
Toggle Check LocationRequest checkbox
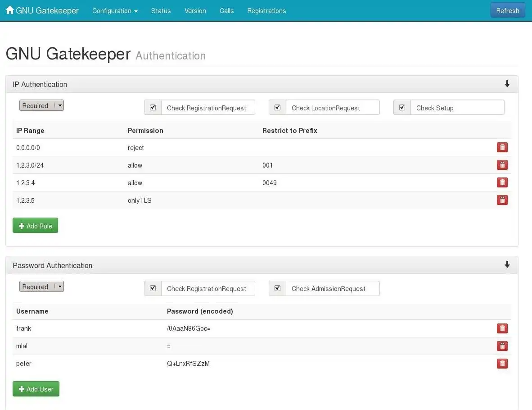pos(277,108)
